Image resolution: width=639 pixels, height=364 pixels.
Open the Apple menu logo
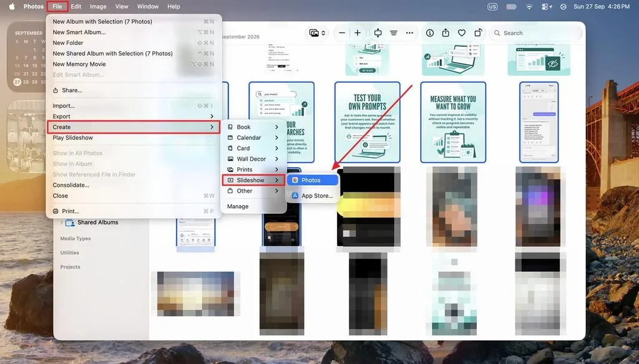12,6
